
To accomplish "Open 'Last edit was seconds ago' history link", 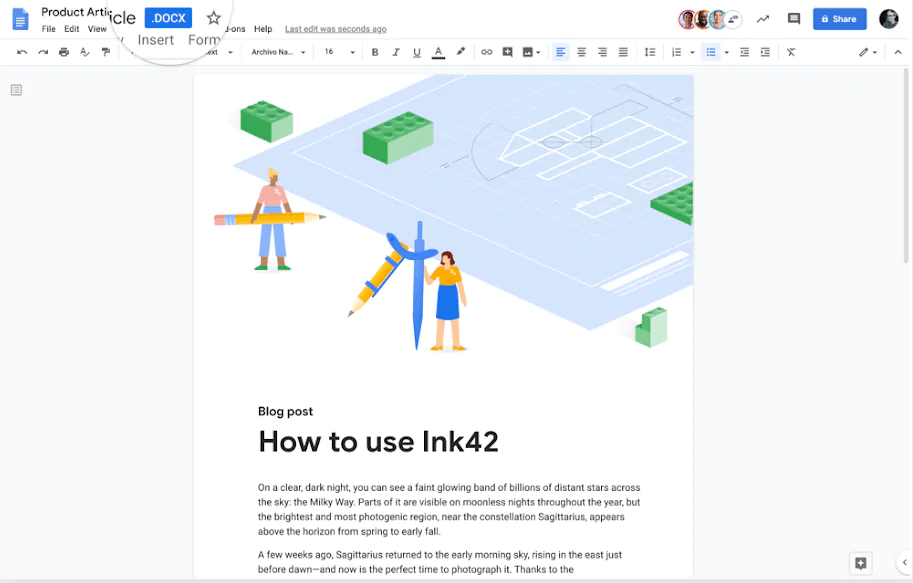I will 336,29.
